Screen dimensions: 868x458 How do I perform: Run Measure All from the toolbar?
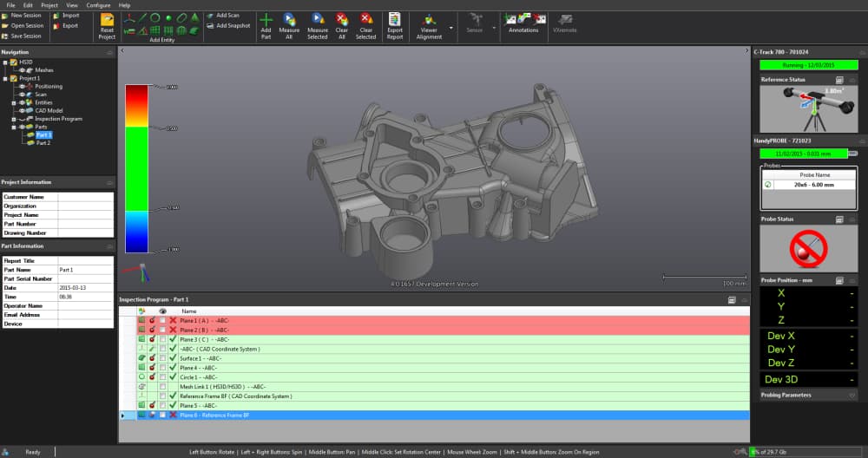click(289, 19)
